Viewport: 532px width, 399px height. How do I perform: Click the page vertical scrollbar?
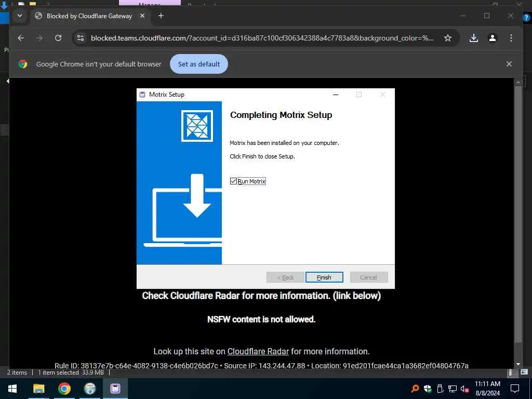(518, 214)
